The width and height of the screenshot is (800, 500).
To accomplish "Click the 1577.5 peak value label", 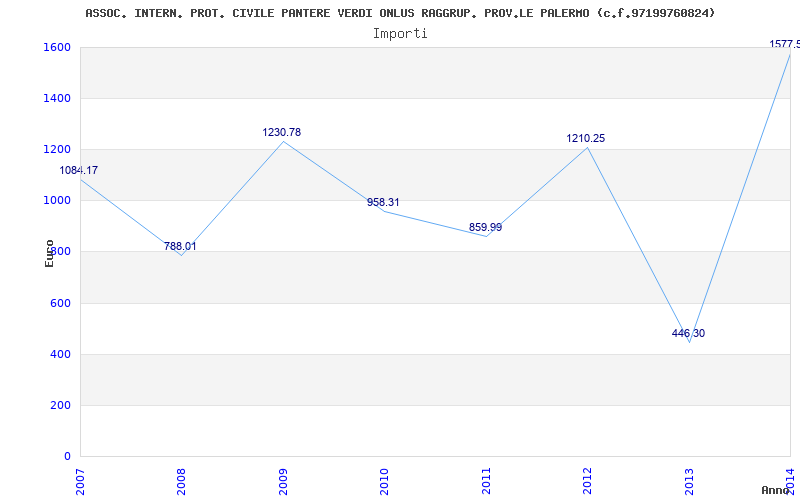I will coord(785,44).
